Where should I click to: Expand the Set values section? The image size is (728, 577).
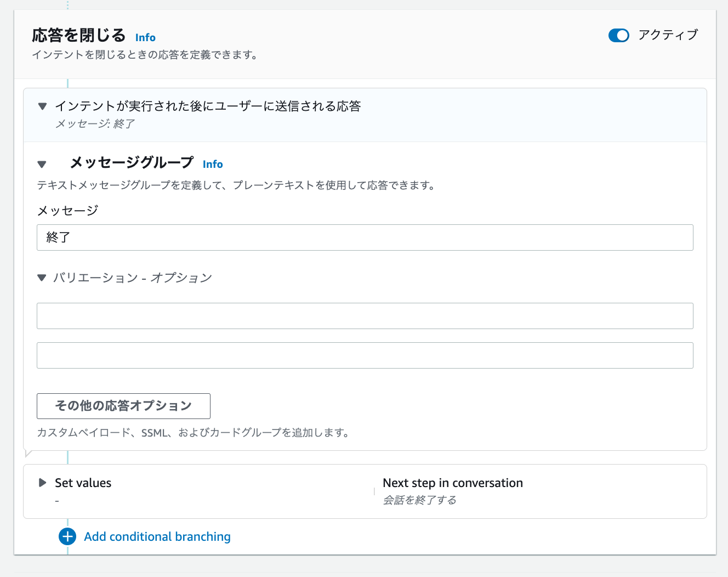click(42, 483)
